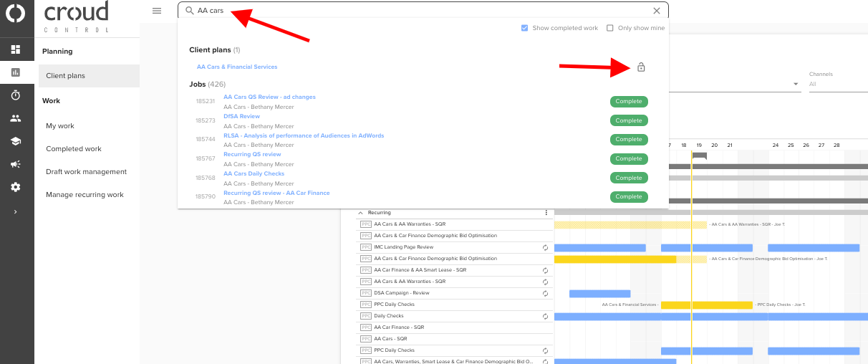Click into the AA cars search field
The width and height of the screenshot is (868, 364).
pos(423,11)
